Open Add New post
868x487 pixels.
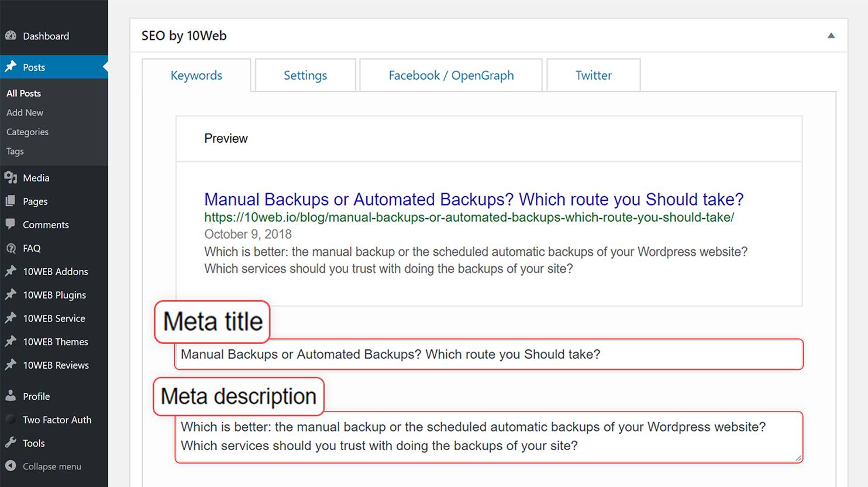click(25, 112)
